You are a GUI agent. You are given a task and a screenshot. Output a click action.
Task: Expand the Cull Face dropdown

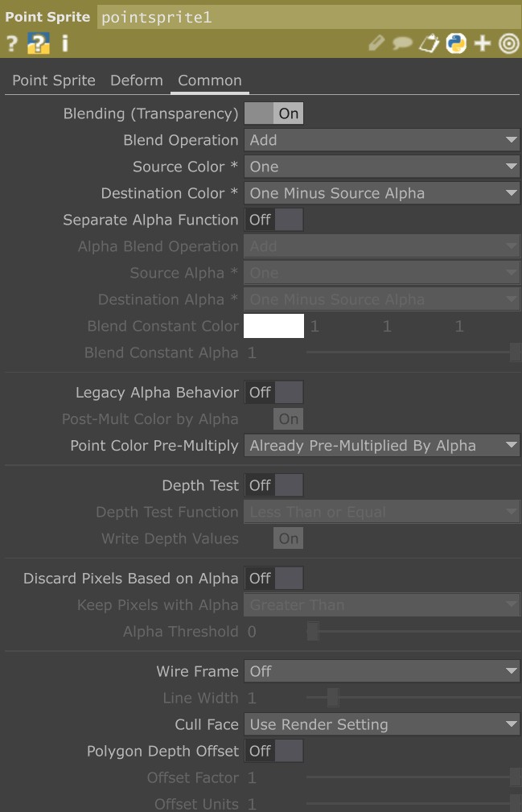coord(382,724)
